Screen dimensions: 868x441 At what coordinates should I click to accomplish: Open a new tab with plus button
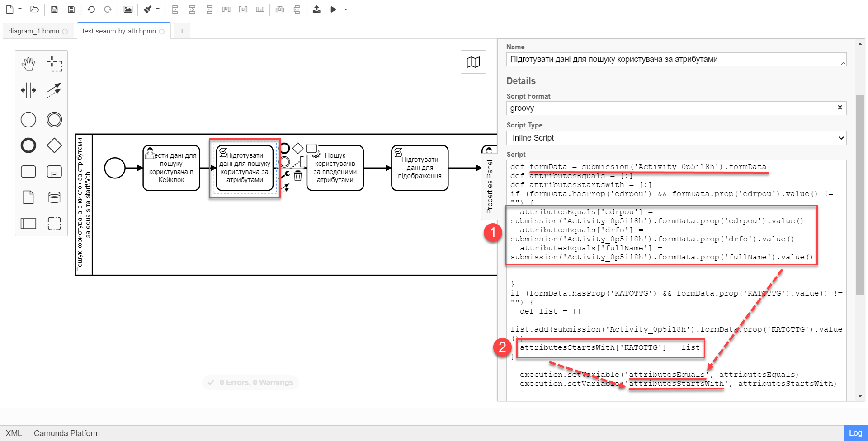[x=182, y=31]
